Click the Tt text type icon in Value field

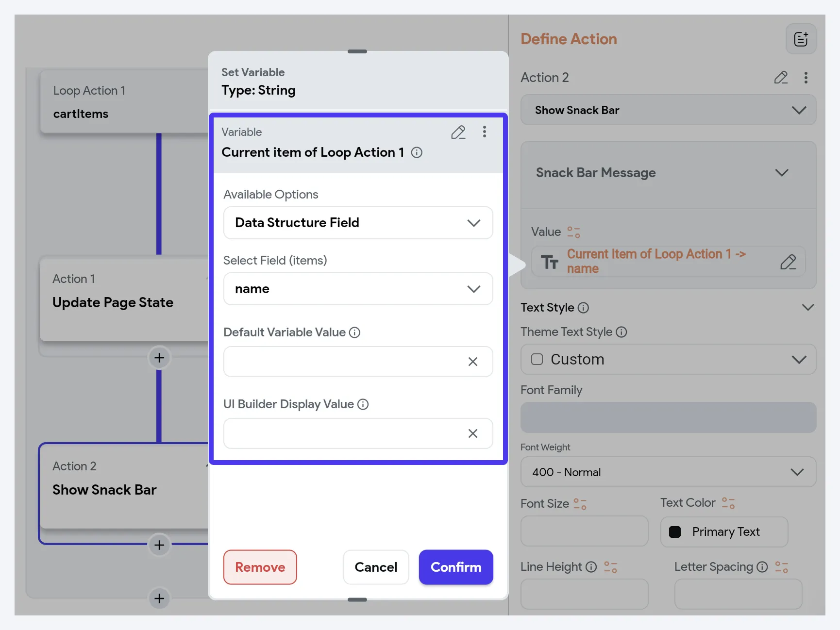coord(550,262)
